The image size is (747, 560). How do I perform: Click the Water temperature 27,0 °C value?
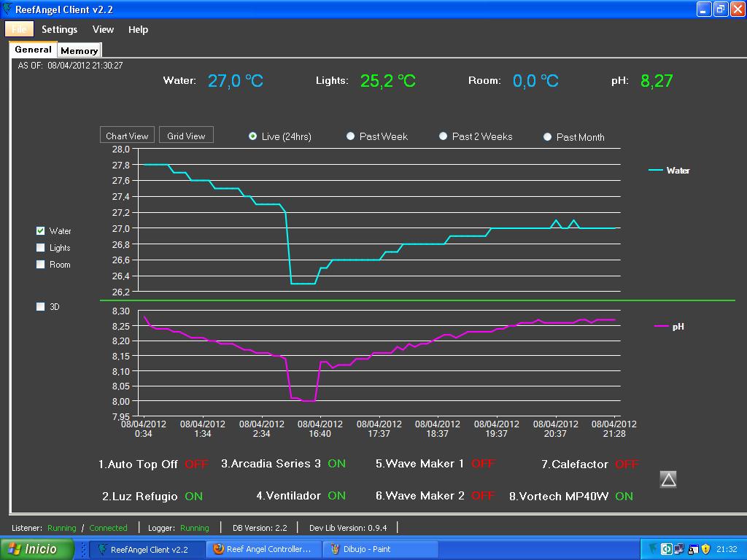tap(236, 81)
